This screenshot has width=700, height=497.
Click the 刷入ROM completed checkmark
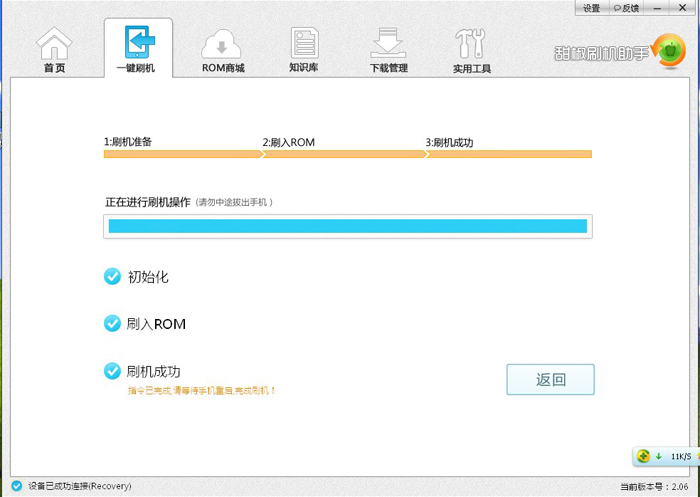point(112,323)
